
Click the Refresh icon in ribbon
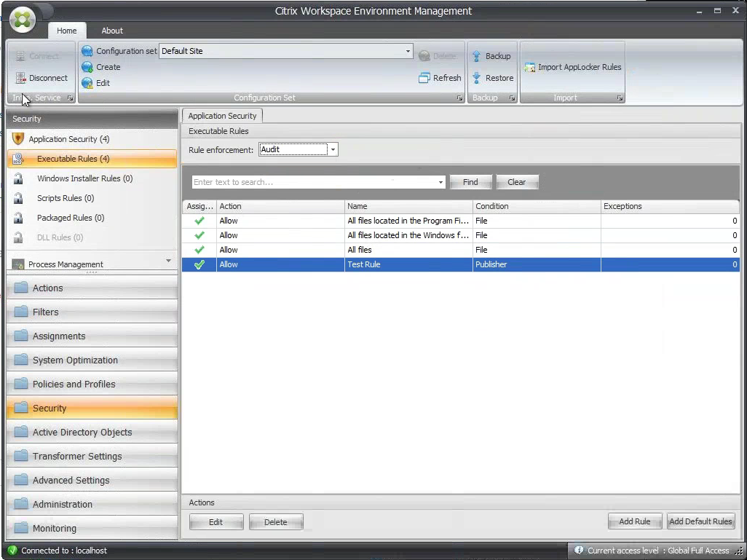coord(424,78)
